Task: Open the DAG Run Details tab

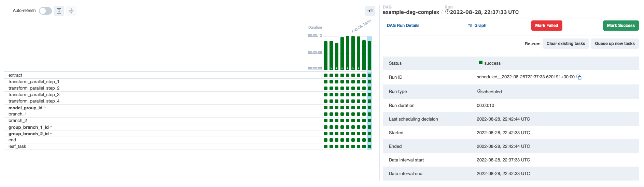Action: 403,26
